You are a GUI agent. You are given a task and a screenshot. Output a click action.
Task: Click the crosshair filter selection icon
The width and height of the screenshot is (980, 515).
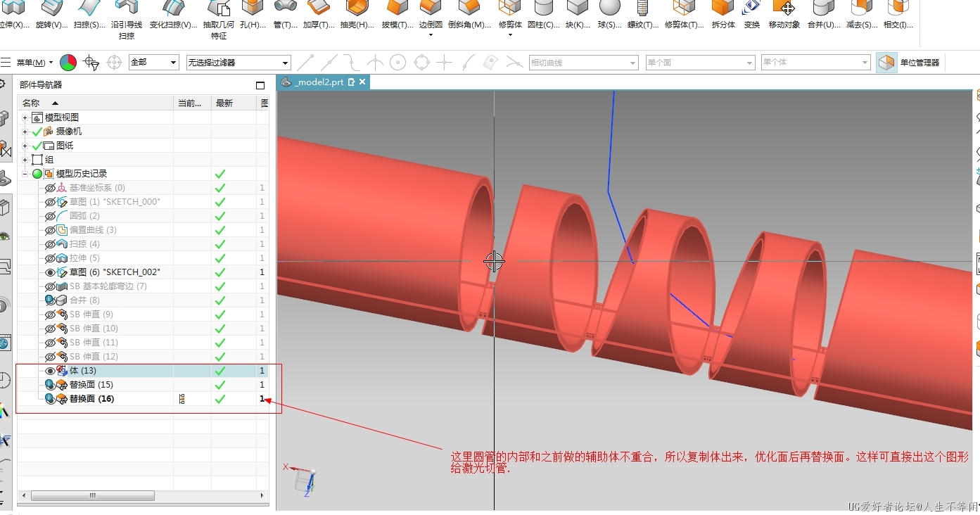click(91, 63)
